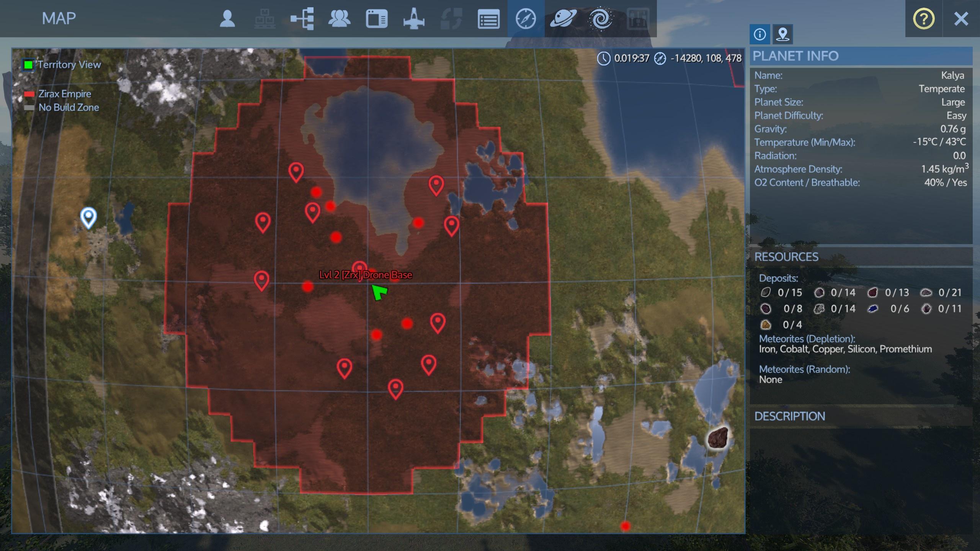Select the map markers tab icon
Screen dimensions: 980x551
(782, 34)
